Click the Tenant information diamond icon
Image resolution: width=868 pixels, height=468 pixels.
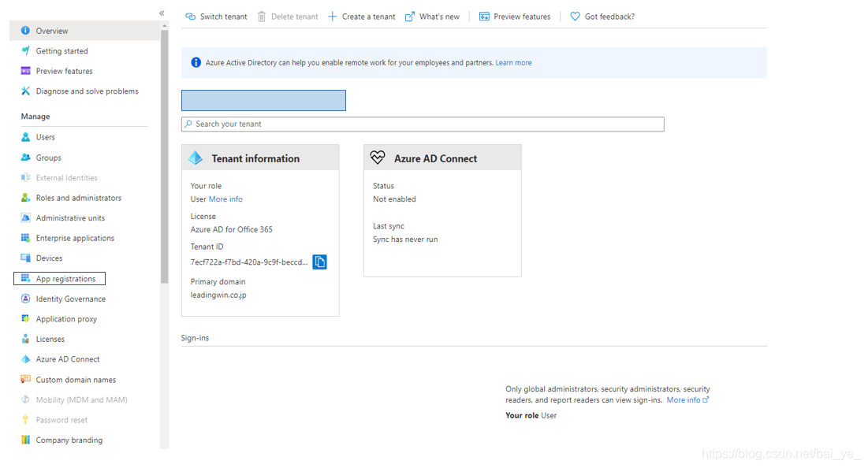click(x=196, y=158)
